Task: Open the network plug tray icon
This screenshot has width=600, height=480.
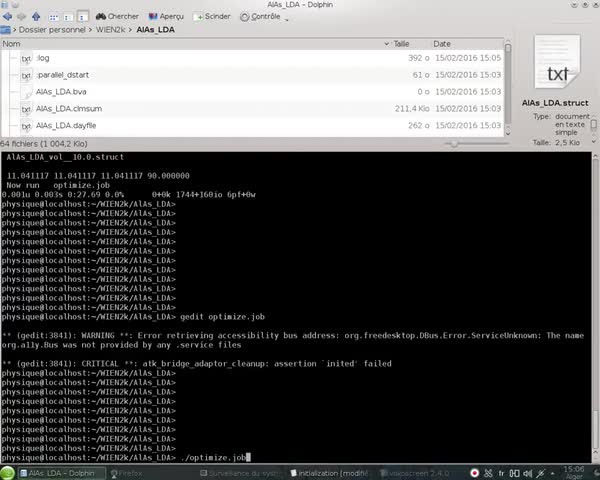Action: pos(540,473)
